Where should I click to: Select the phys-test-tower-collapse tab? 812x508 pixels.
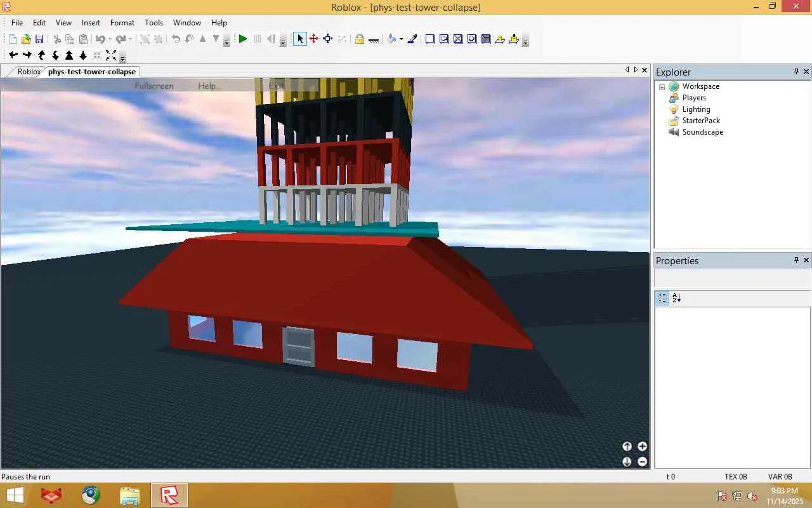click(92, 72)
